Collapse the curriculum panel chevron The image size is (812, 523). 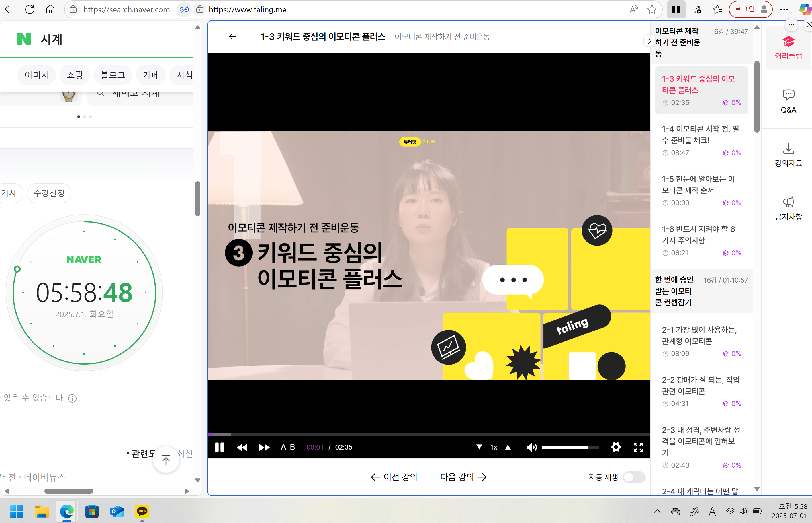click(649, 41)
